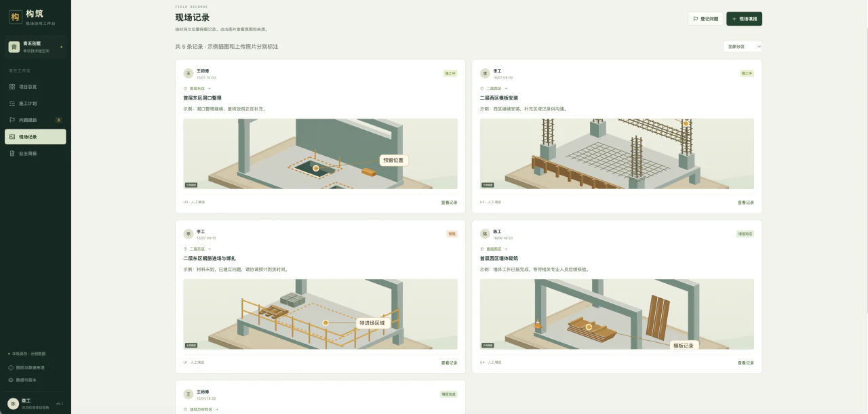
Task: Open the 全部分区 zone filter dropdown
Action: 743,47
